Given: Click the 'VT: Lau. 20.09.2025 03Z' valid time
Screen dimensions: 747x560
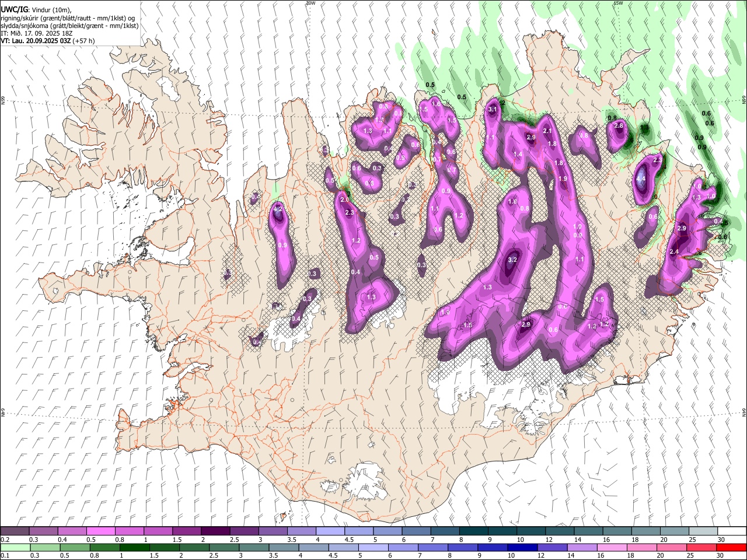Looking at the screenshot, I should coord(34,41).
